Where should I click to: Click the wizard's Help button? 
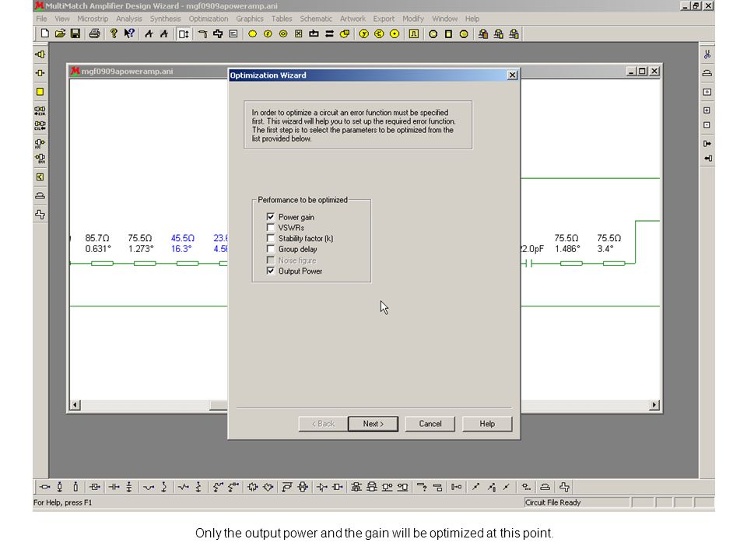point(487,423)
